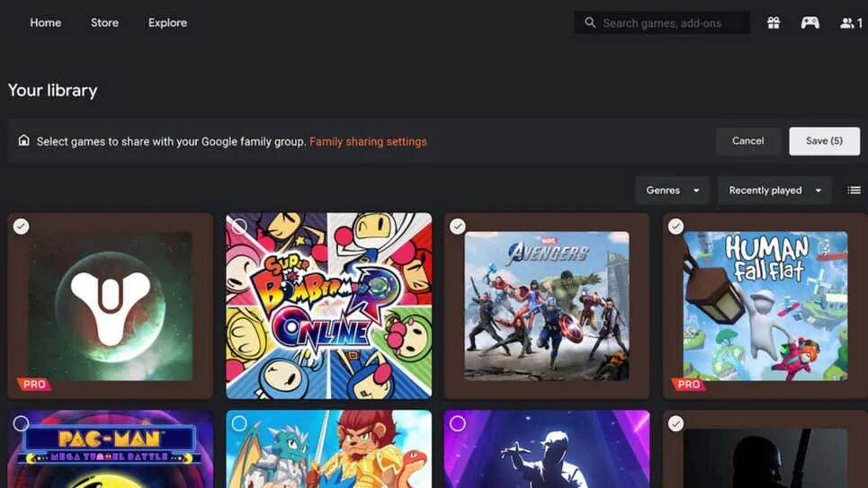
Task: Click the Super Bomberman R Online thumbnail
Action: click(x=329, y=306)
